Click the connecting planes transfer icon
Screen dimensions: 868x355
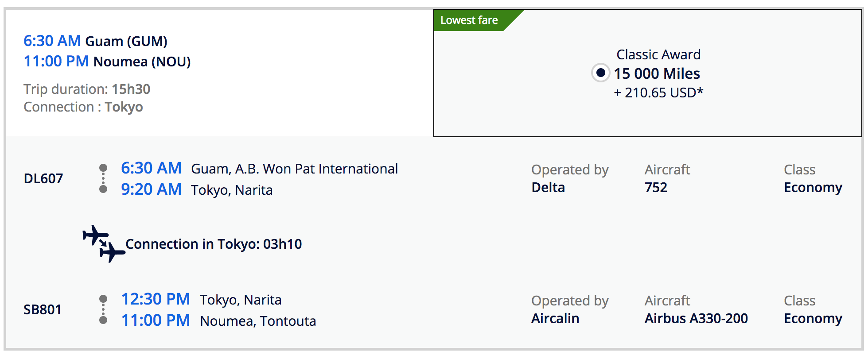[x=104, y=243]
